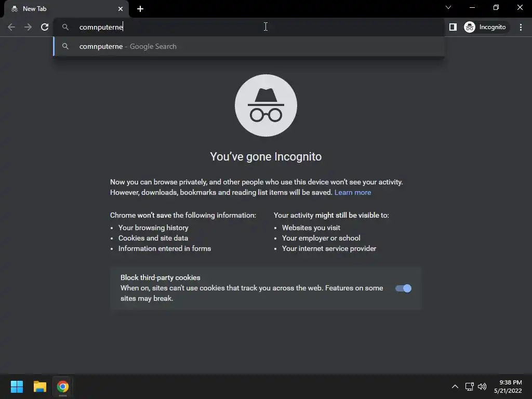Minimize the Chrome window
Image resolution: width=532 pixels, height=399 pixels.
point(472,7)
